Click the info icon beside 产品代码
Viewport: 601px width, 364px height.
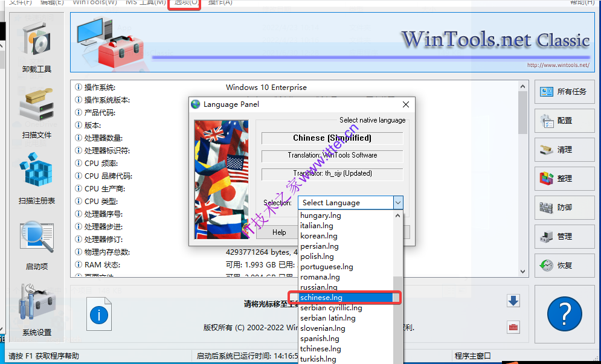tap(79, 113)
